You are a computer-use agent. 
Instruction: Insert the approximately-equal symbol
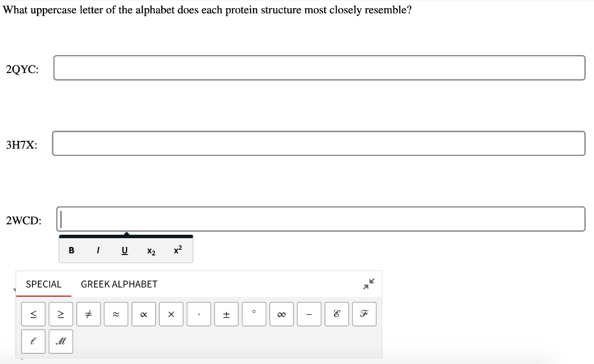116,314
